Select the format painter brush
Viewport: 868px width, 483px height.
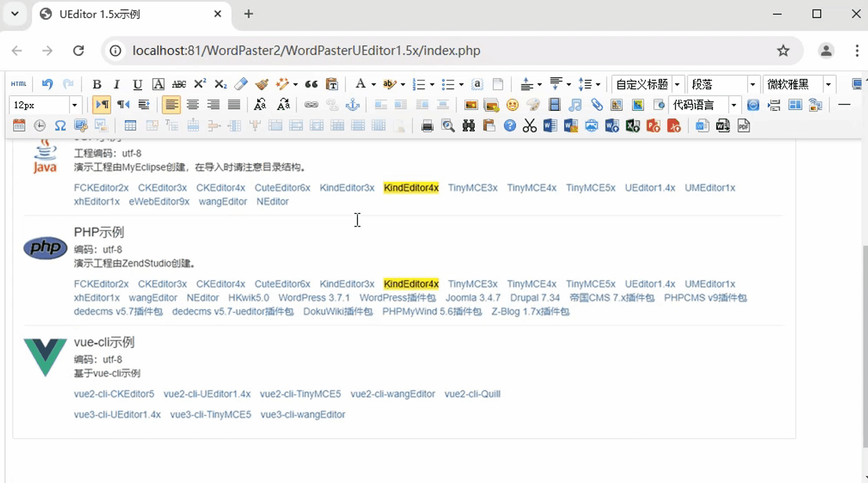tap(262, 84)
